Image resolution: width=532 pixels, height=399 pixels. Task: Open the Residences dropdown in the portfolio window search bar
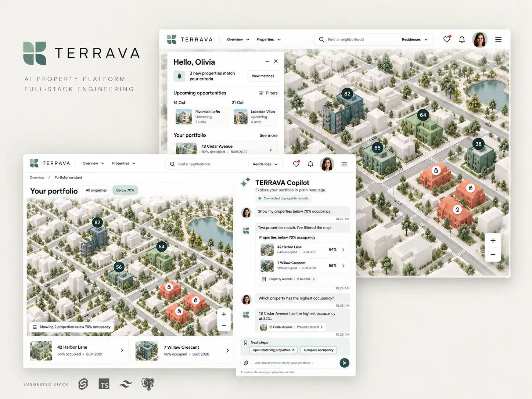click(265, 164)
